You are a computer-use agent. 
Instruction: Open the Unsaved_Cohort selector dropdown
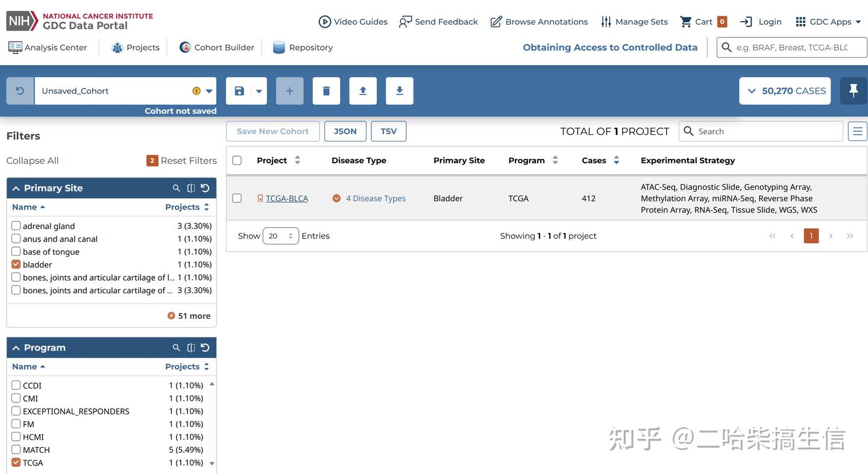(x=125, y=91)
